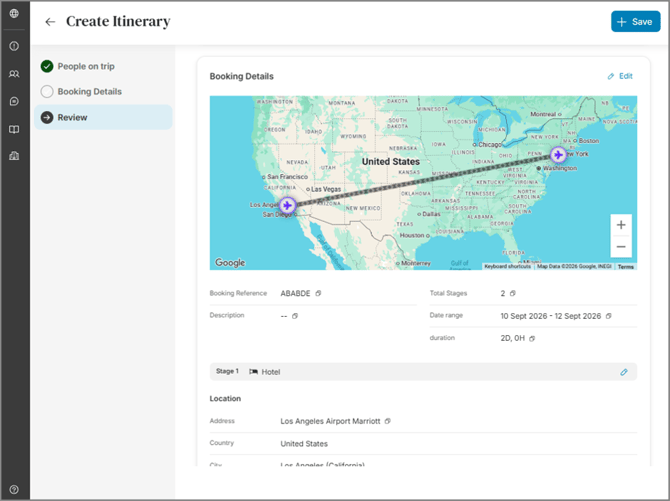The height and width of the screenshot is (501, 670).
Task: Open the map Terms link
Action: click(626, 267)
